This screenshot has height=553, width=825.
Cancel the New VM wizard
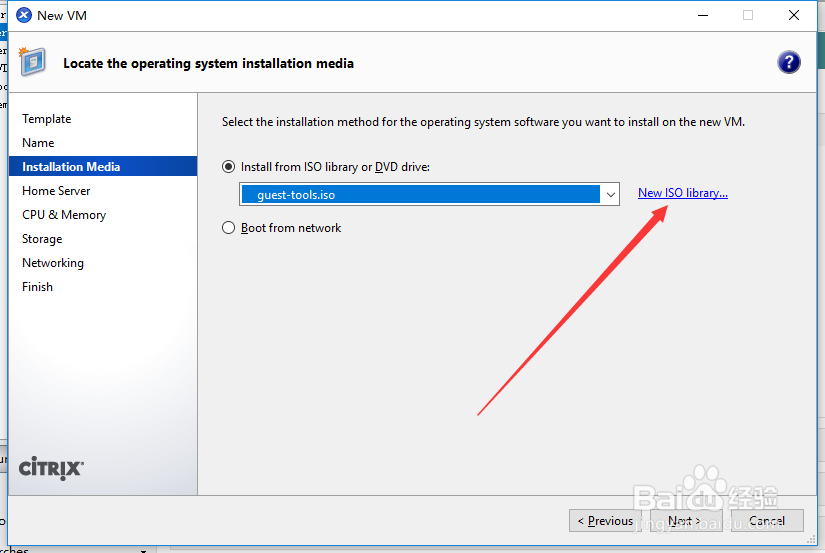coord(767,520)
